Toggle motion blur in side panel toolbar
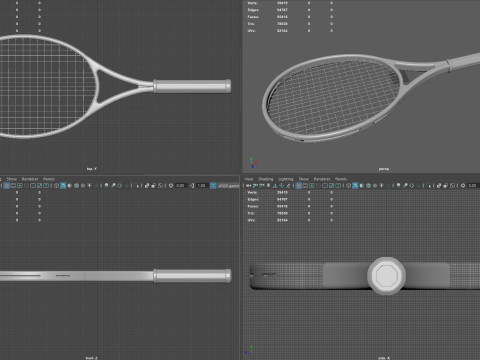 pyautogui.click(x=405, y=185)
